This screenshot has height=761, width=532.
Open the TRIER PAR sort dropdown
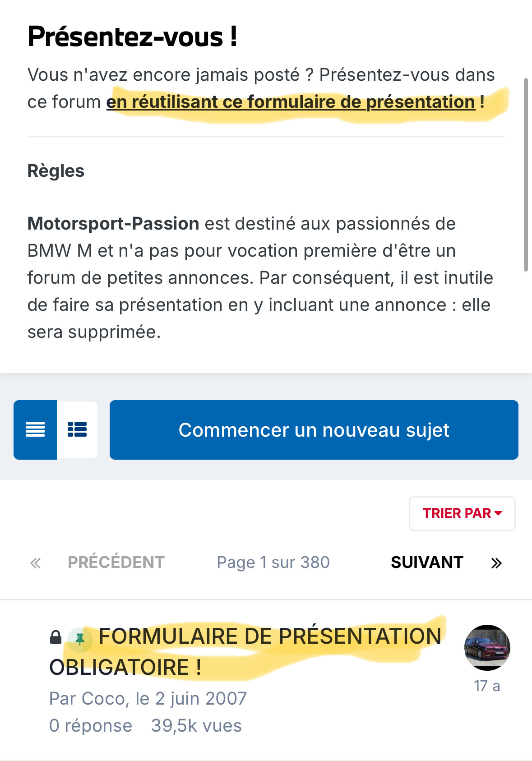tap(462, 513)
